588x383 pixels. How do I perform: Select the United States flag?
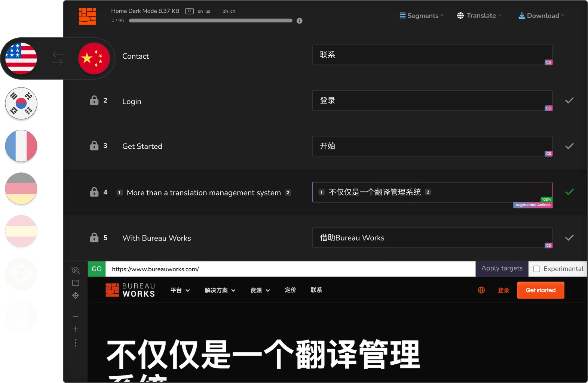(x=21, y=58)
